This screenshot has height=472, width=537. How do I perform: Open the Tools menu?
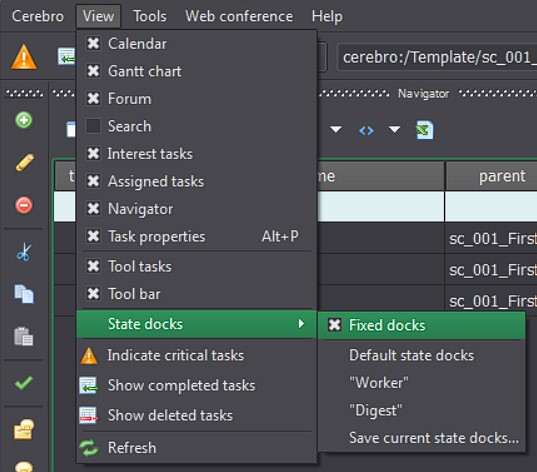[x=150, y=16]
